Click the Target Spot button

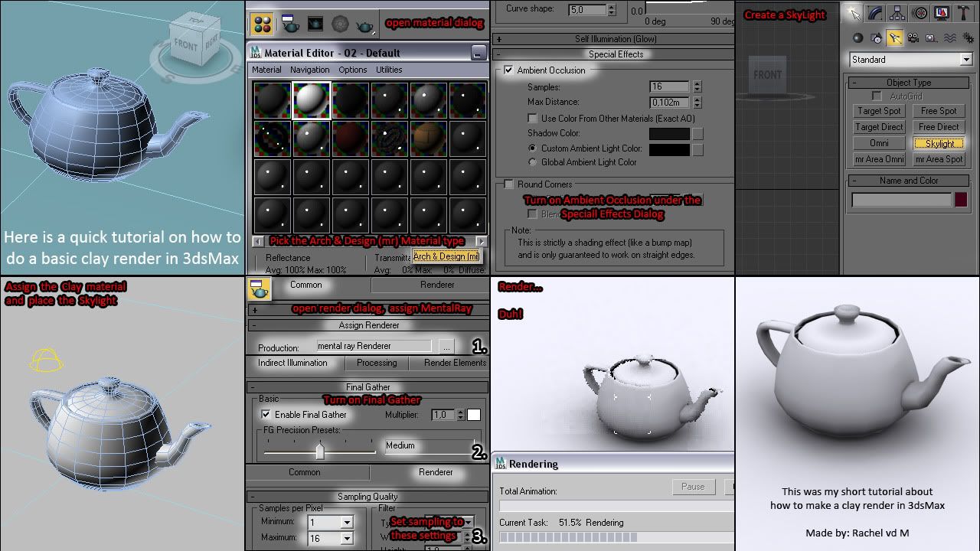[879, 111]
